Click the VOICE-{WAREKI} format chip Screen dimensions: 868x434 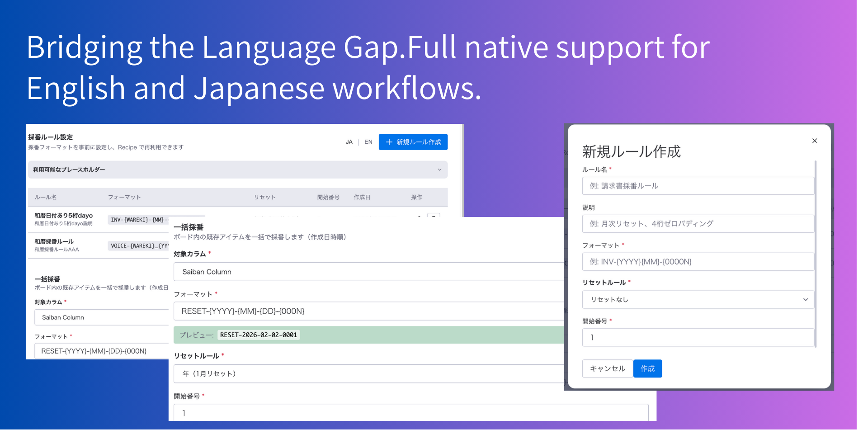pyautogui.click(x=138, y=246)
